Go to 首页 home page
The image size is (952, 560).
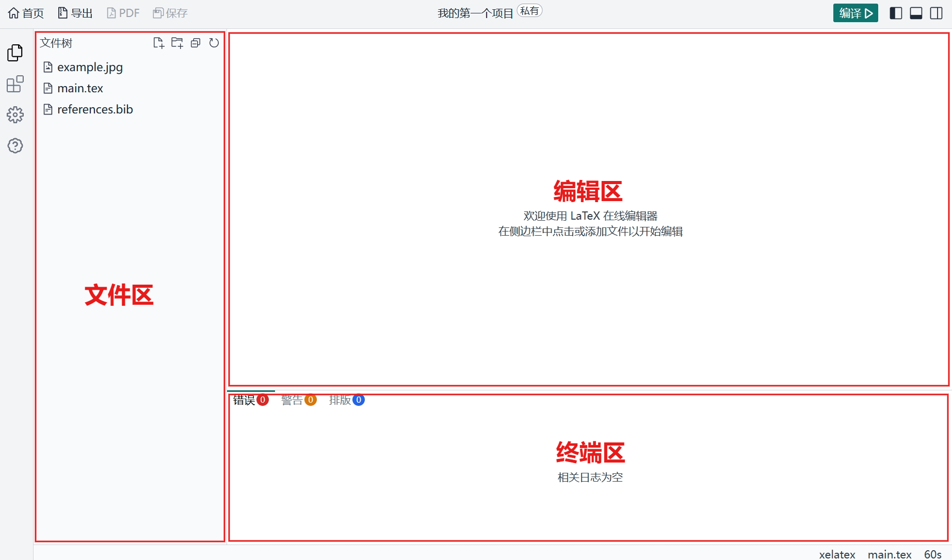(26, 13)
